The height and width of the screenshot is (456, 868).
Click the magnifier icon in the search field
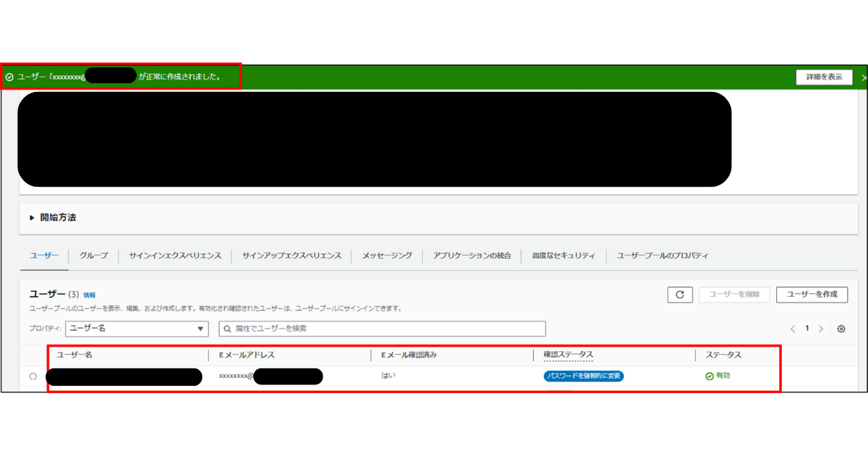pos(227,329)
